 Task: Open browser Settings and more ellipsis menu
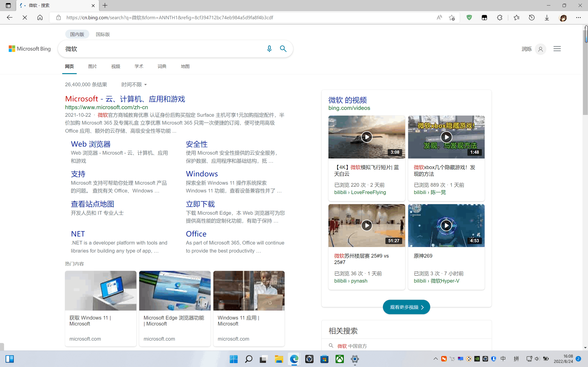[x=578, y=17]
